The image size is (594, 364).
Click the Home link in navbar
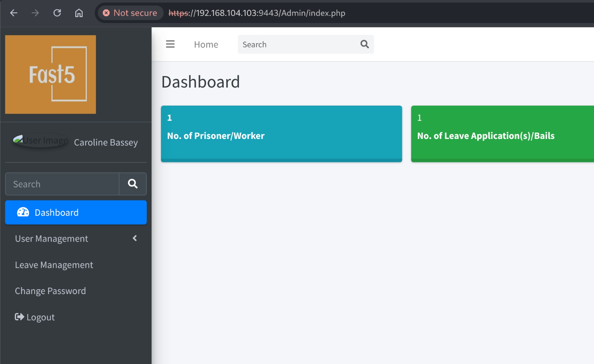pos(206,45)
